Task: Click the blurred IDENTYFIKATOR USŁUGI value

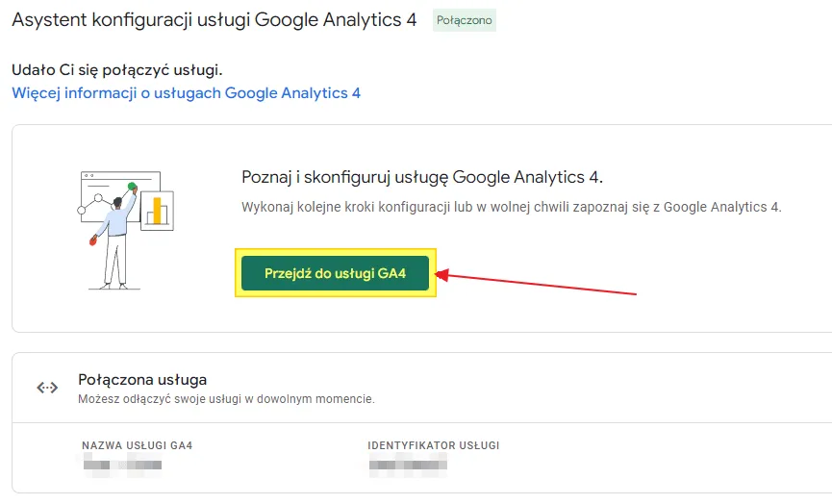Action: click(x=408, y=466)
